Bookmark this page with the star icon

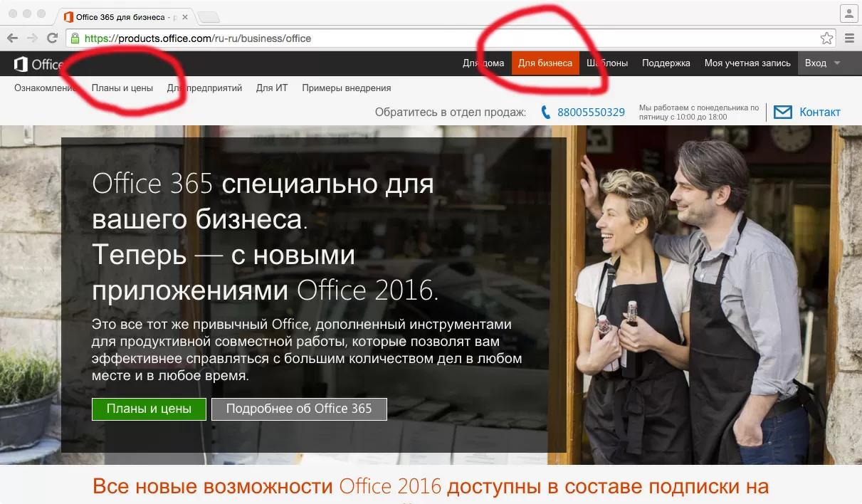pos(826,38)
